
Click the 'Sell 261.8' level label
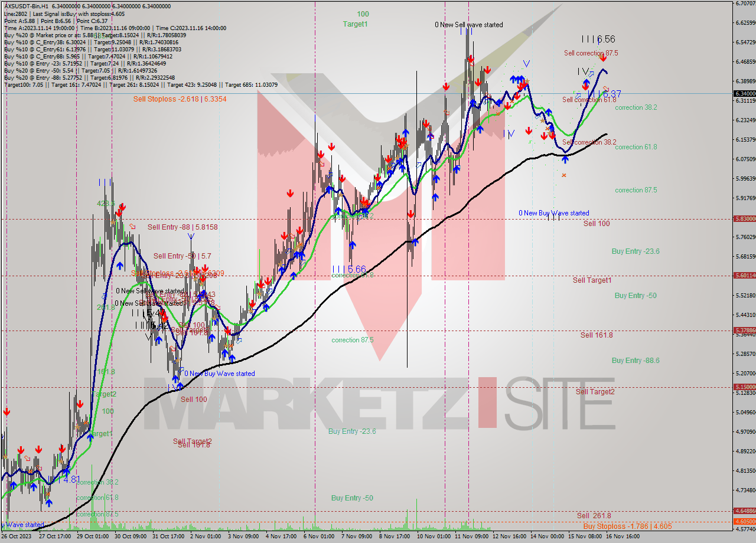(594, 516)
